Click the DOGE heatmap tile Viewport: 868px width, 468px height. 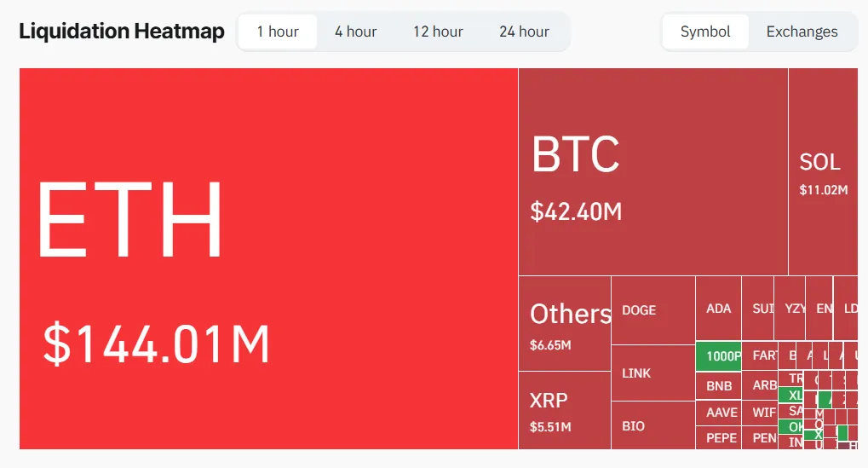coord(653,310)
